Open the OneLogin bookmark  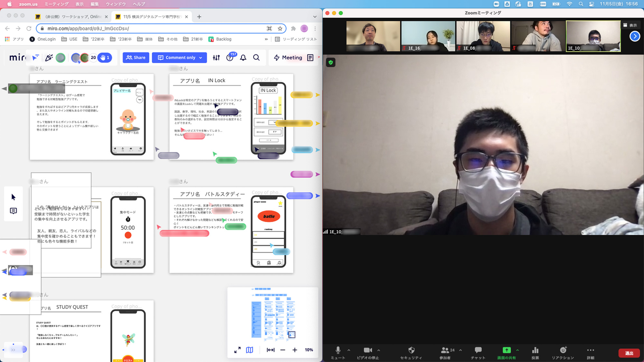[x=42, y=39]
